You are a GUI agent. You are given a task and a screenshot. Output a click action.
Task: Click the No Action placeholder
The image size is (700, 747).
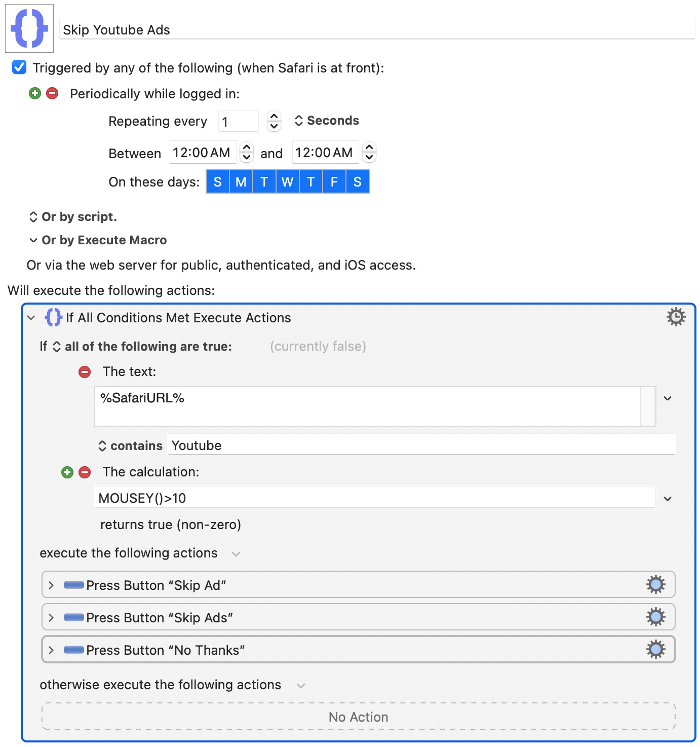click(x=359, y=716)
